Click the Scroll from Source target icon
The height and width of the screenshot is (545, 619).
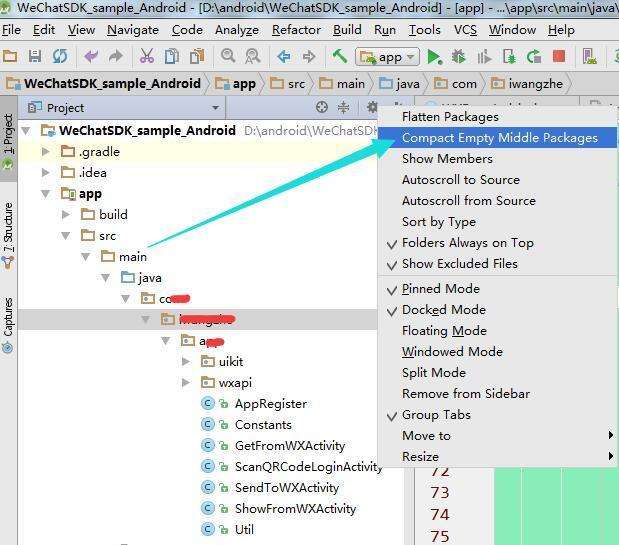(x=322, y=107)
